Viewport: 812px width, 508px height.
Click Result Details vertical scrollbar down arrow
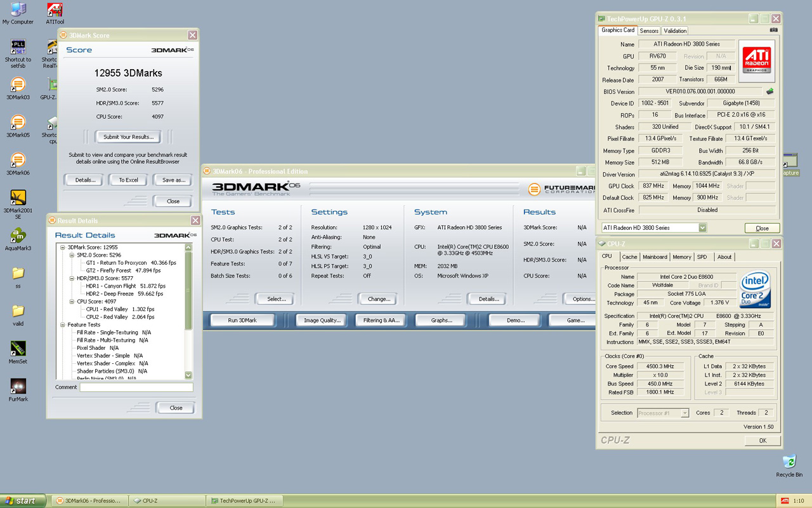pos(188,375)
